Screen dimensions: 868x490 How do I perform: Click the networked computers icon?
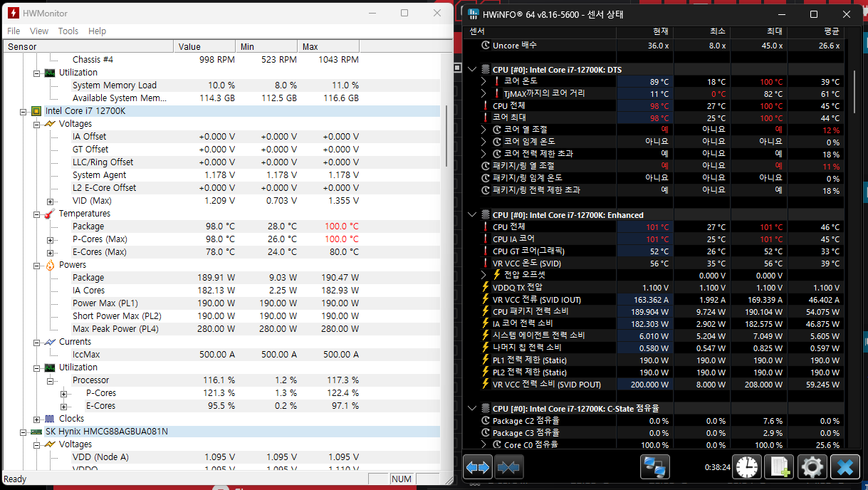coord(654,467)
